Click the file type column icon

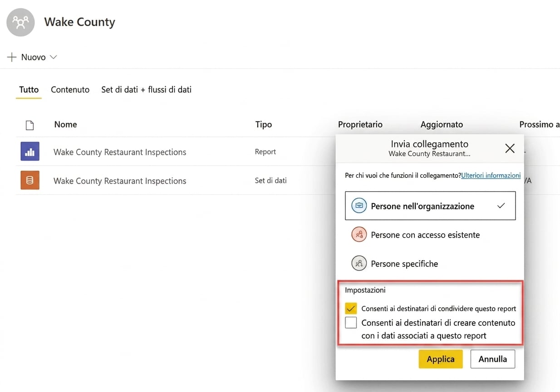coord(29,125)
